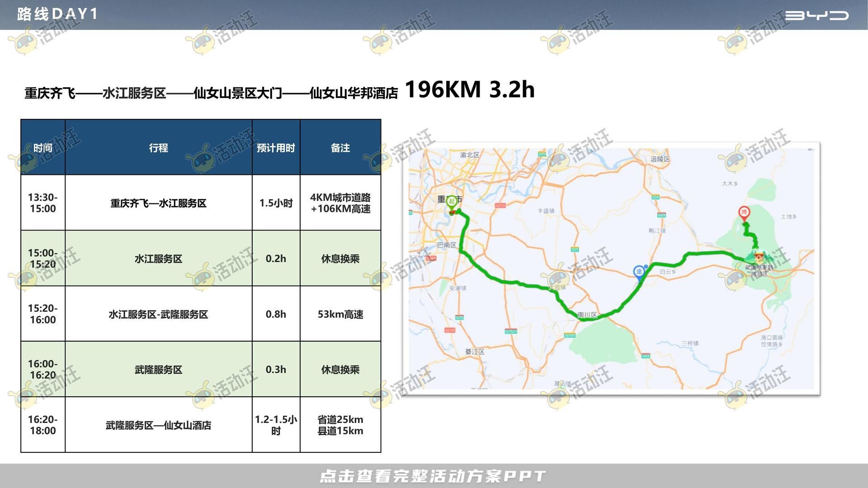Click 三桥镇 label on the map
Screen dimensions: 868x488
tap(690, 343)
